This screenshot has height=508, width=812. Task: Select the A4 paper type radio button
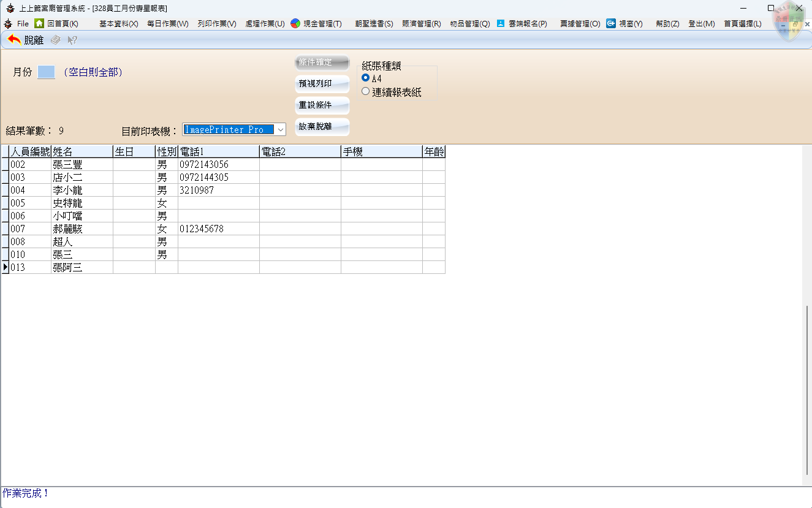366,78
